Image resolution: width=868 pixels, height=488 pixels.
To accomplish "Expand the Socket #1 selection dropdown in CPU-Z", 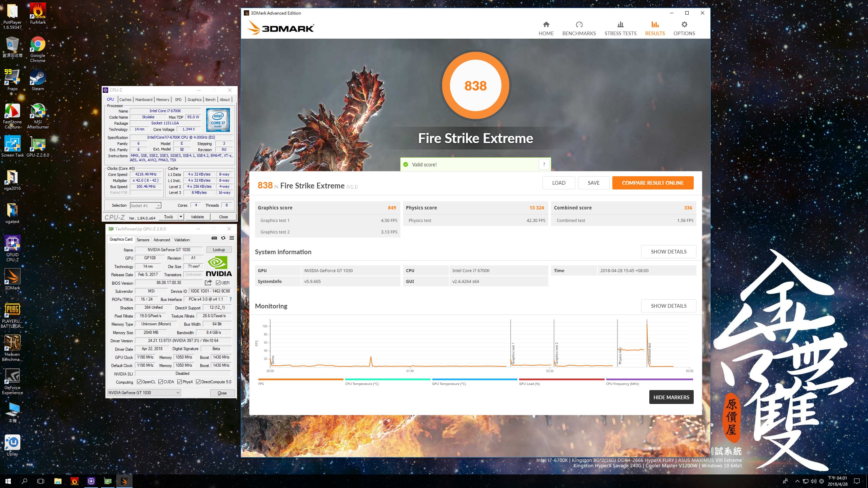I will (158, 206).
